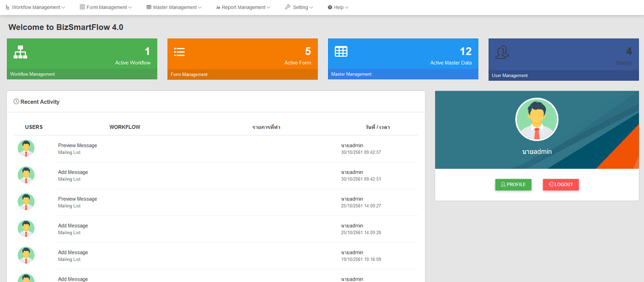Viewport: 644px width, 282px height.
Task: Click avatar for 09:42:51 Add Message row
Action: [26, 175]
